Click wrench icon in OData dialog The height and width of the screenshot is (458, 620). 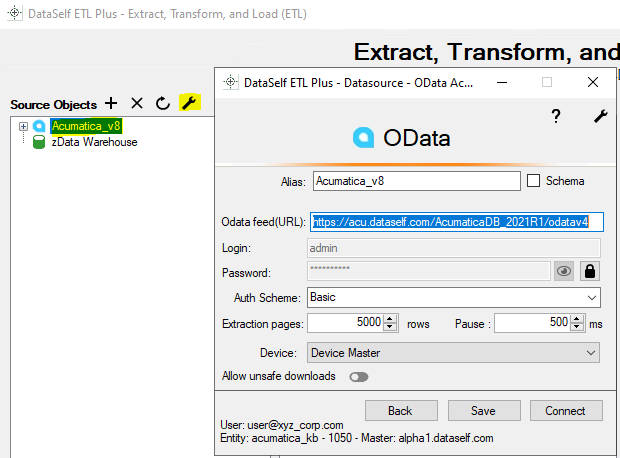(x=600, y=117)
